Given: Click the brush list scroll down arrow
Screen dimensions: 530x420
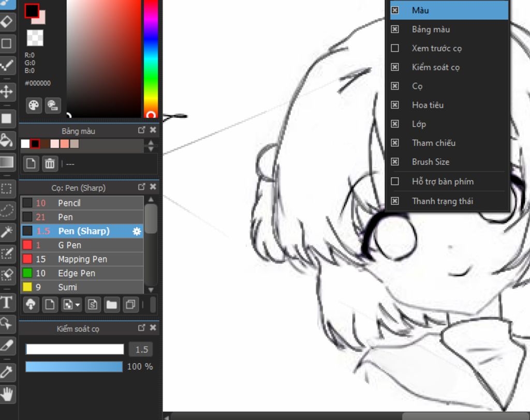Looking at the screenshot, I should pyautogui.click(x=151, y=290).
